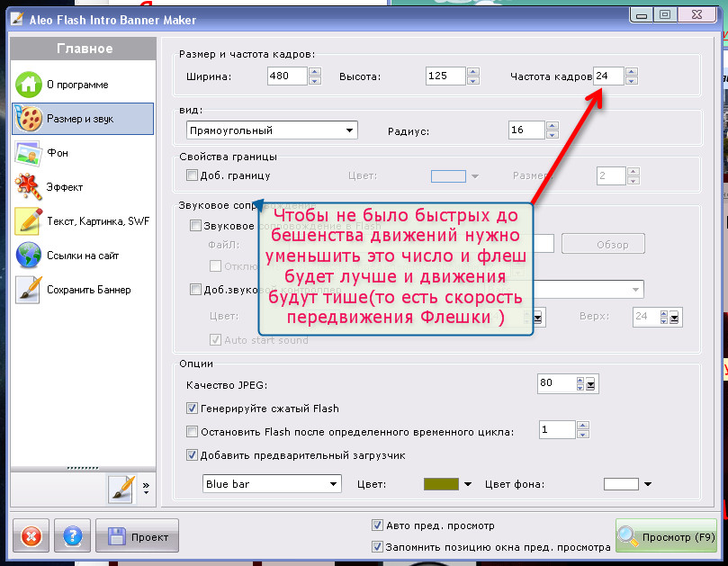Viewport: 728px width, 566px height.
Task: Increase loop cycle count with up spinner
Action: pos(583,426)
